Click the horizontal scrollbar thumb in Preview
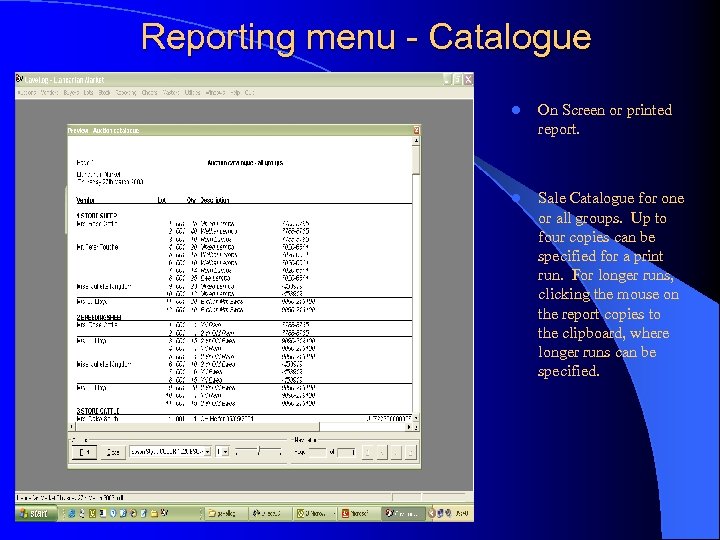720x540 pixels. tap(197, 427)
